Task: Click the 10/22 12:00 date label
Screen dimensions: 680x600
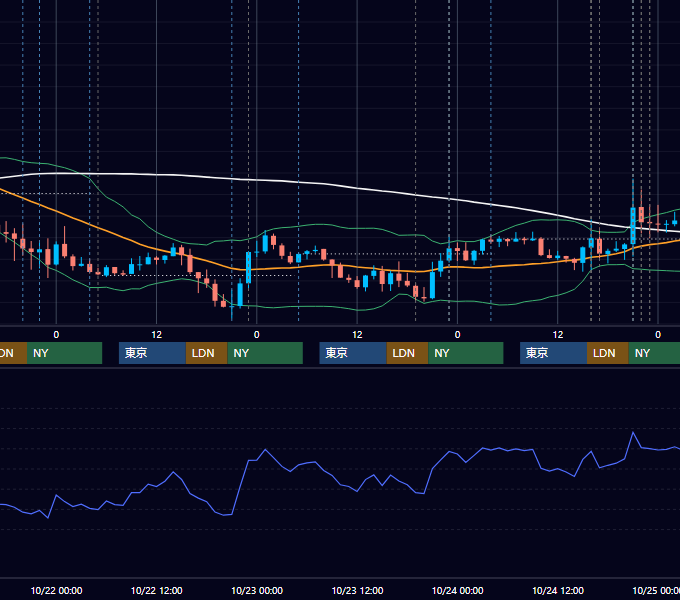Action: pos(157,590)
